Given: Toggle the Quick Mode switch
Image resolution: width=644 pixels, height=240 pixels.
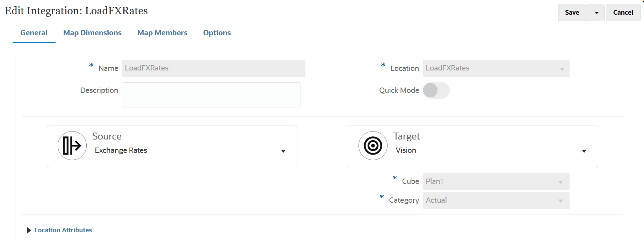Looking at the screenshot, I should point(436,90).
